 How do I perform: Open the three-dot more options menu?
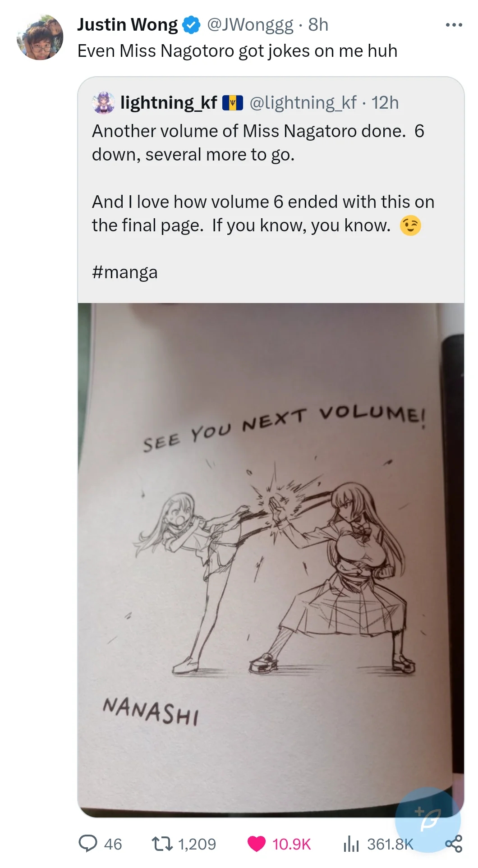click(x=454, y=25)
